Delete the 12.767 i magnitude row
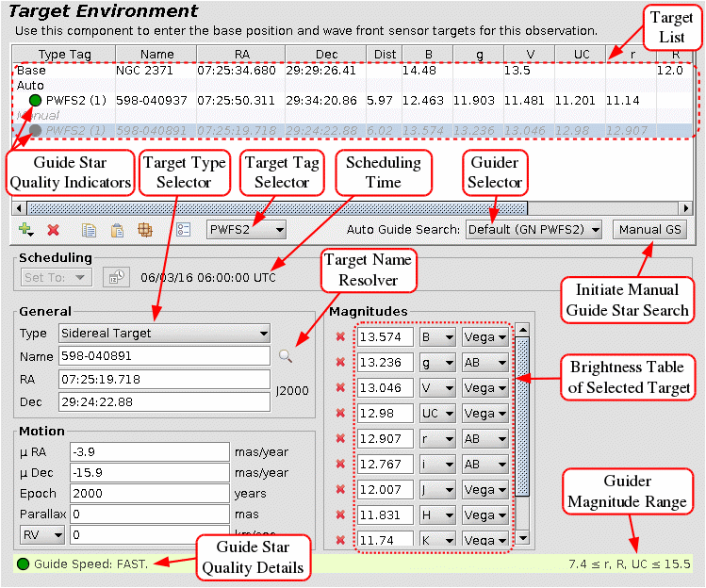706x588 pixels. 340,464
